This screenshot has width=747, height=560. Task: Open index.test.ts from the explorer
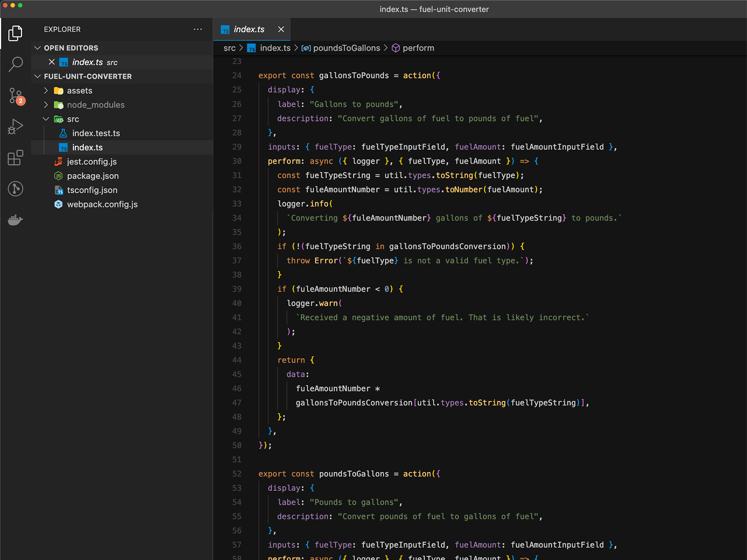[96, 133]
